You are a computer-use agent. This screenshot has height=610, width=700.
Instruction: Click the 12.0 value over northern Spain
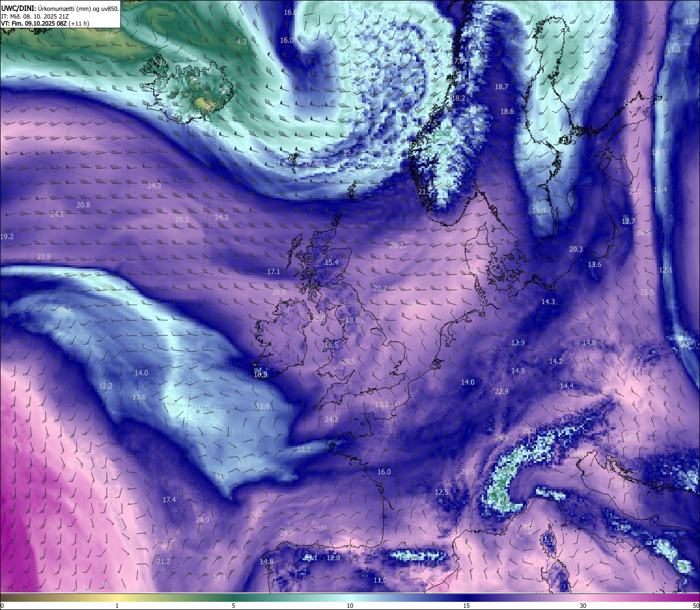click(x=333, y=558)
